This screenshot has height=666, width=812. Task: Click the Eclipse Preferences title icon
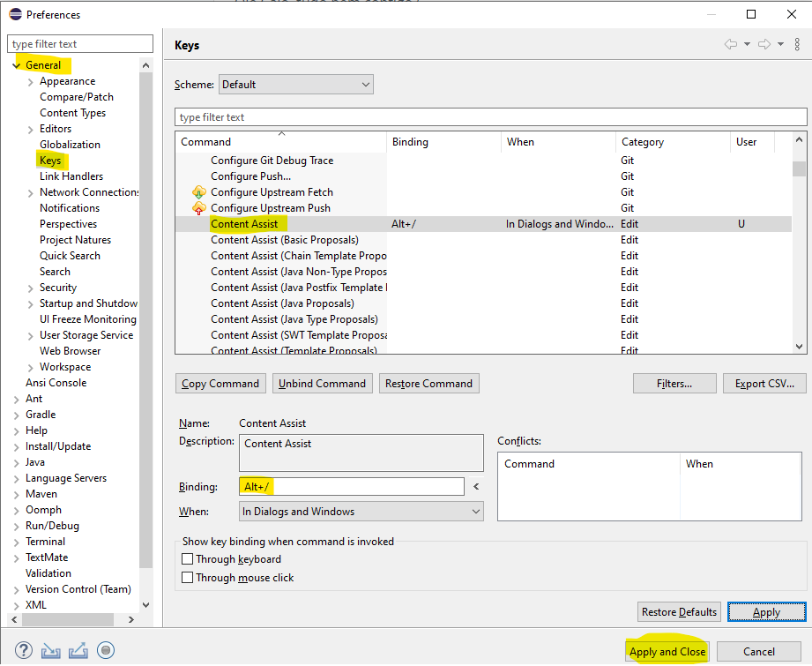(16, 14)
